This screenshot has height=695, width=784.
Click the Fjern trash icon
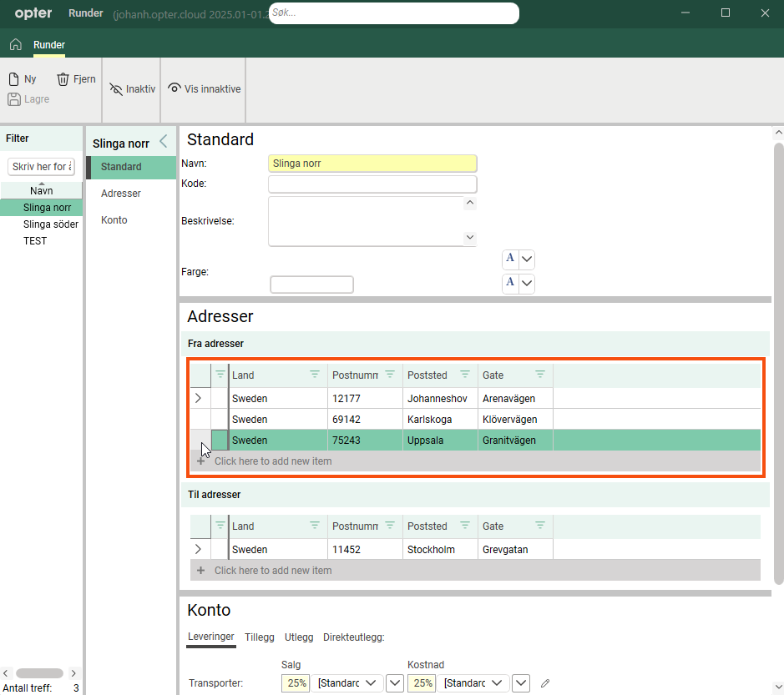(x=63, y=79)
